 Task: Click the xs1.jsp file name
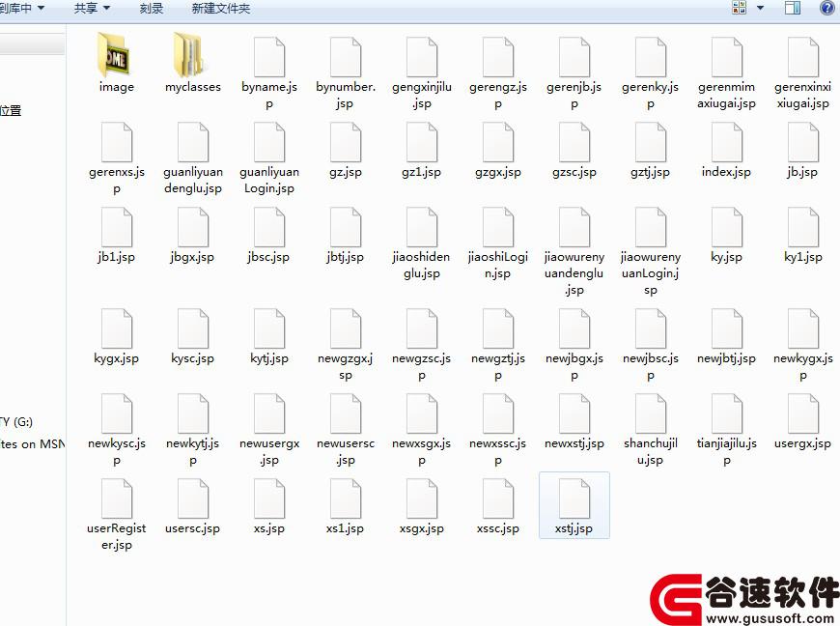346,529
